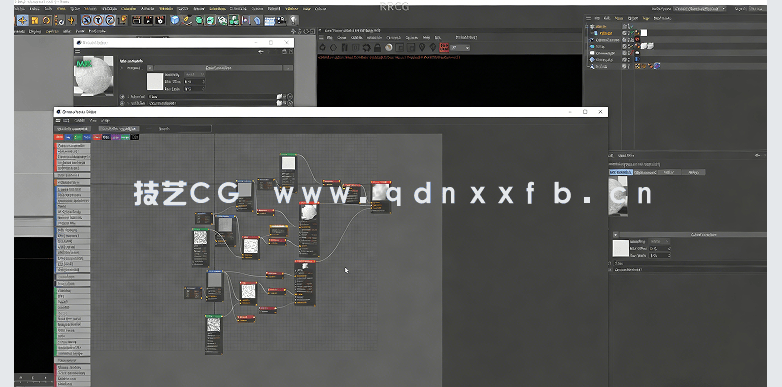
Task: Open the Node Space dropdown at top right
Action: (x=700, y=8)
